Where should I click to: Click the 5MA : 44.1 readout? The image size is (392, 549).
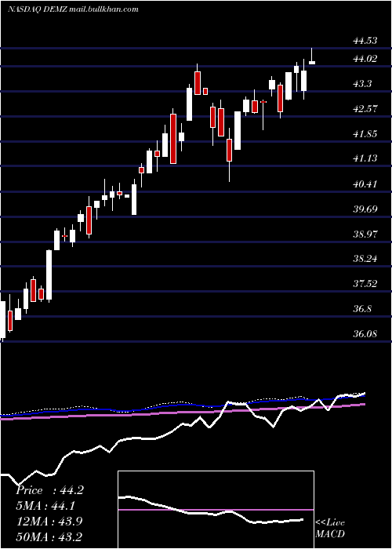point(45,506)
